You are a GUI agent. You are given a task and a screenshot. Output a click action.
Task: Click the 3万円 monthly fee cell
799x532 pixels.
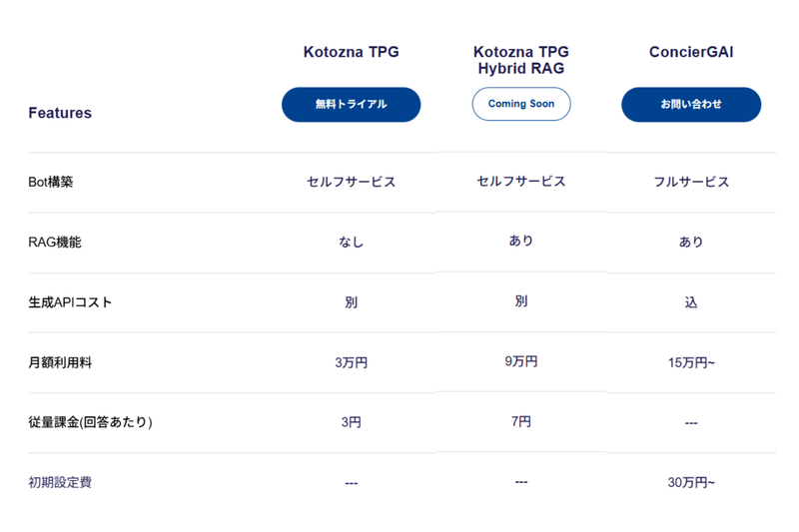pyautogui.click(x=351, y=362)
